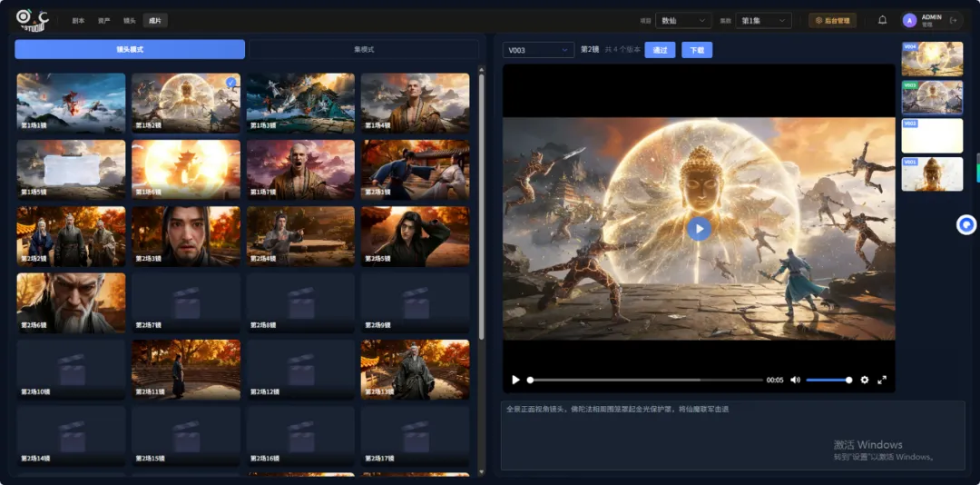Click the studio logo in top-left corner
The width and height of the screenshot is (980, 485).
coord(33,21)
